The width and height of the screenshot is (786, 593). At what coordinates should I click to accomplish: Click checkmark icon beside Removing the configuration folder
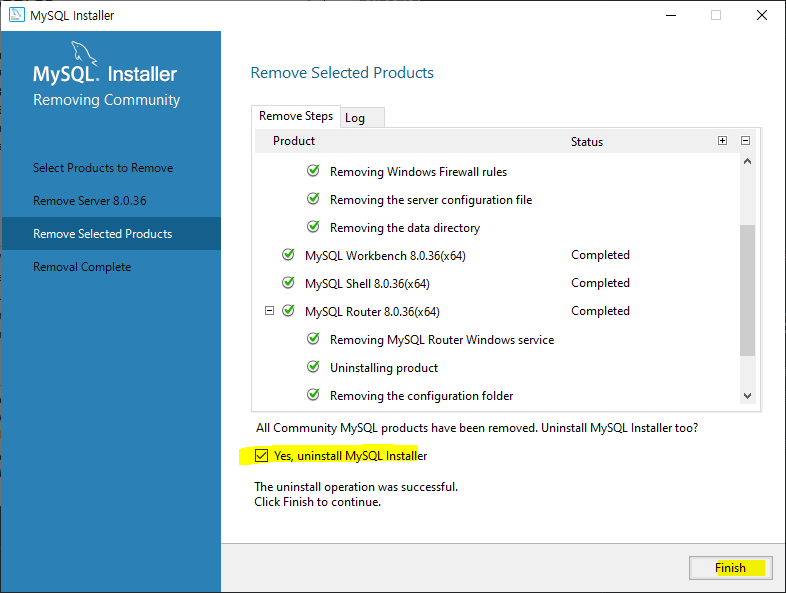click(313, 395)
